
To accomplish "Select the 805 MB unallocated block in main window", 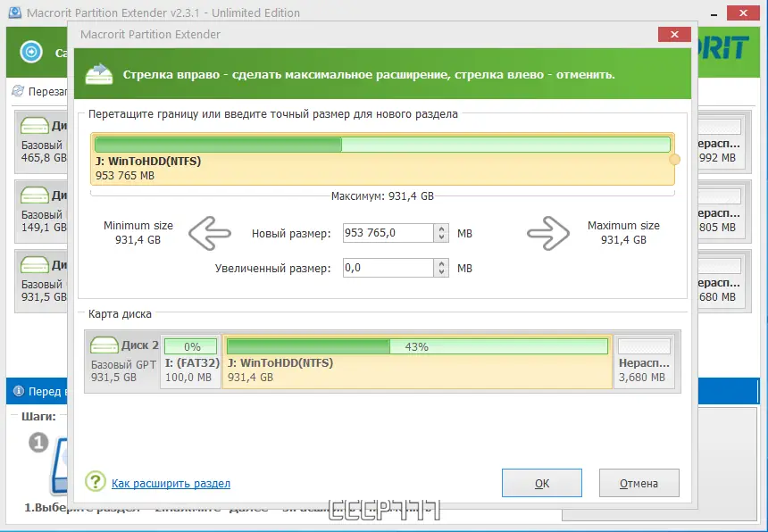I will 722,212.
